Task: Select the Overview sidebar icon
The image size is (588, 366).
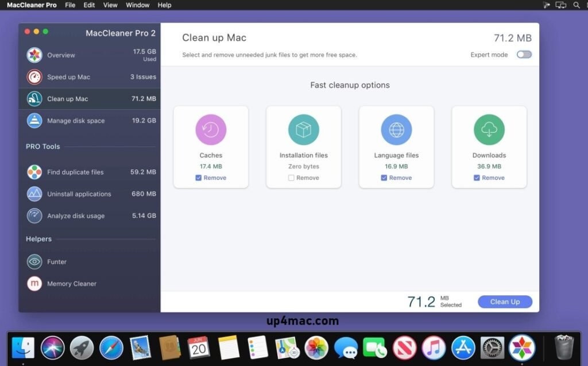Action: 34,55
